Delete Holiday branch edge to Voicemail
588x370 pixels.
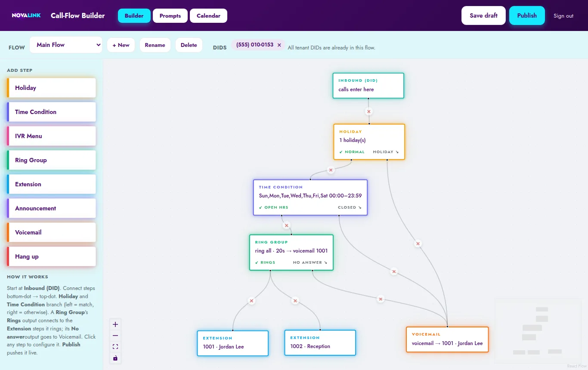418,244
